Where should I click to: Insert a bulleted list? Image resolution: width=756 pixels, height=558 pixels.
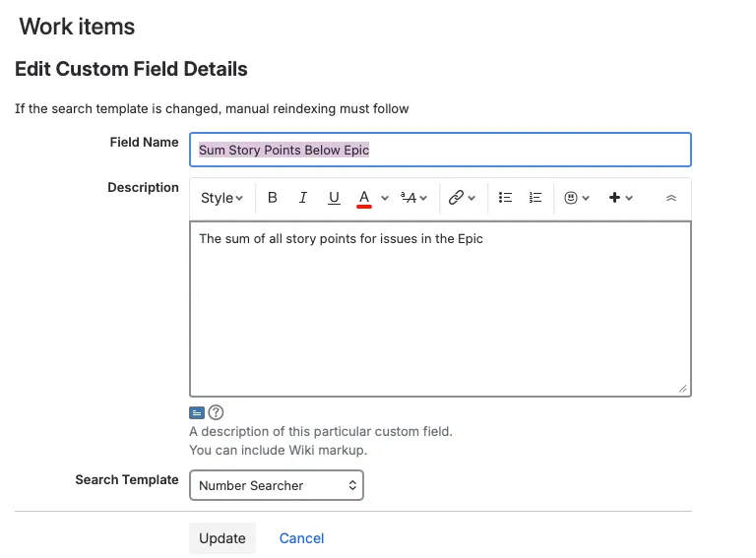(505, 198)
